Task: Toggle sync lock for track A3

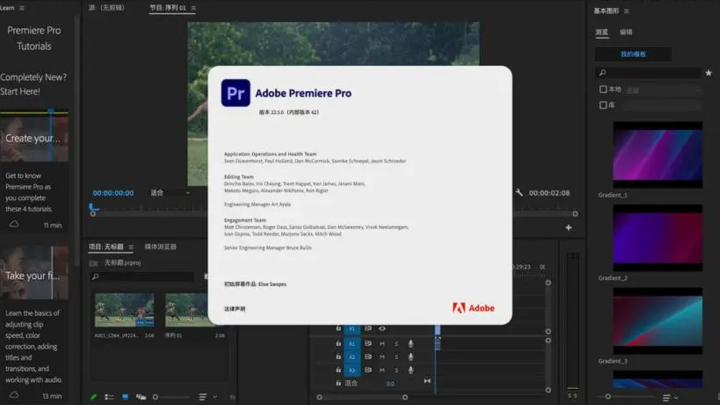Action: pos(368,370)
